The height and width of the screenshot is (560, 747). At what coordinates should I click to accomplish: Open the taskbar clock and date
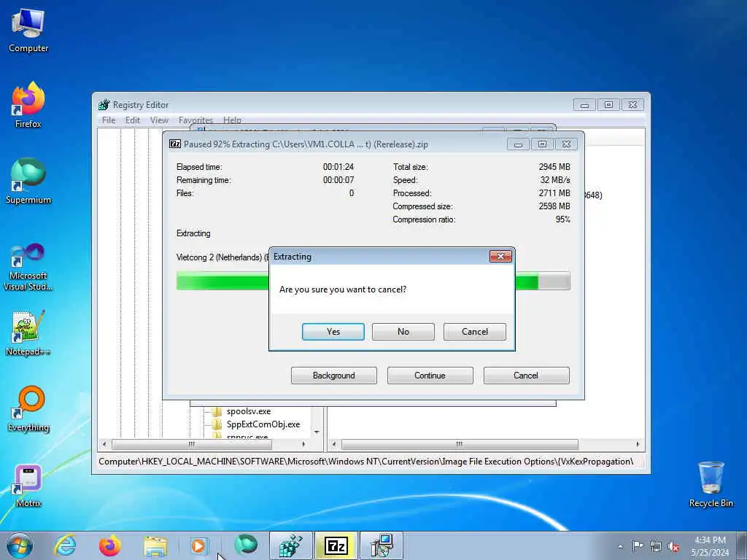[x=710, y=545]
